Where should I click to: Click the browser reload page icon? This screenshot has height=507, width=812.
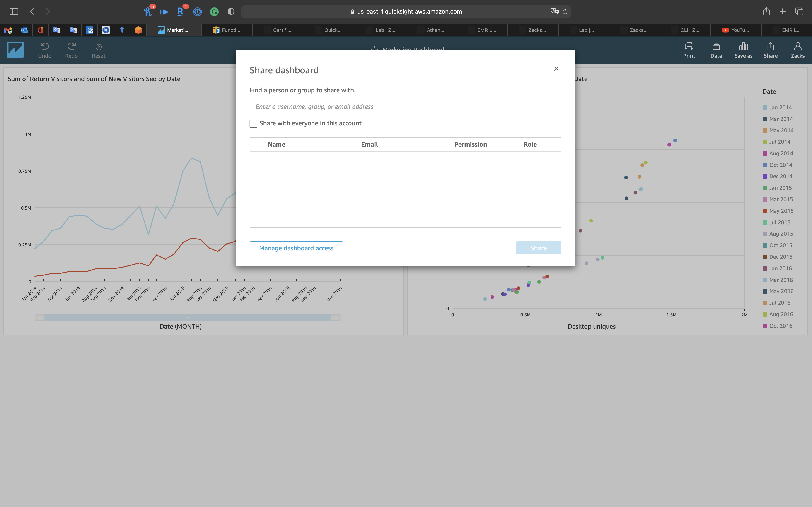tap(565, 11)
